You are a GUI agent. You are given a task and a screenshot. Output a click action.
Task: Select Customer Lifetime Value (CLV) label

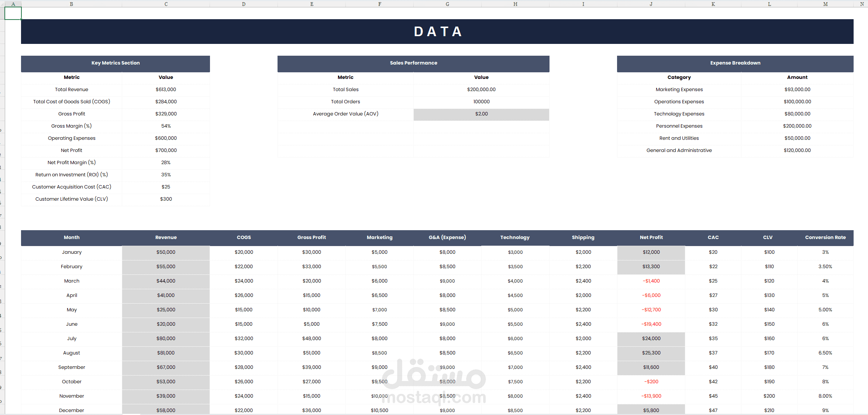tap(72, 199)
